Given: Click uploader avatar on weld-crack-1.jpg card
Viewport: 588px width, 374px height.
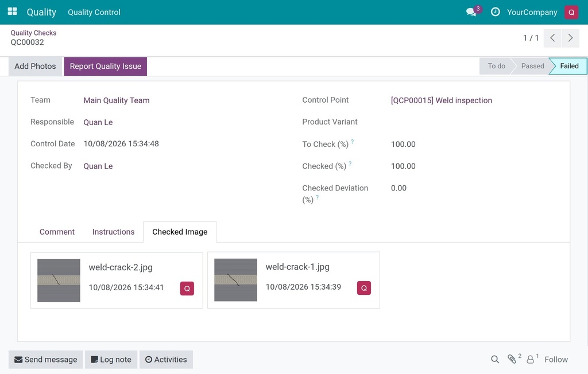Looking at the screenshot, I should click(363, 288).
